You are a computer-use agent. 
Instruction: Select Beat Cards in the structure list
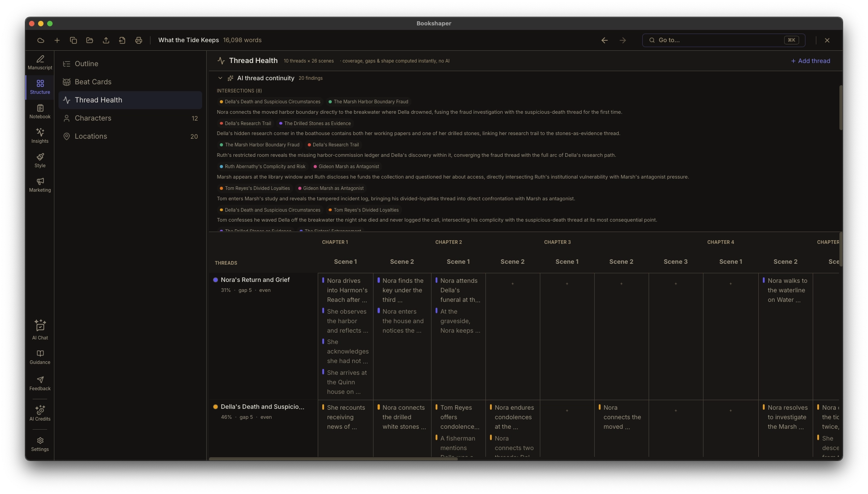point(130,82)
